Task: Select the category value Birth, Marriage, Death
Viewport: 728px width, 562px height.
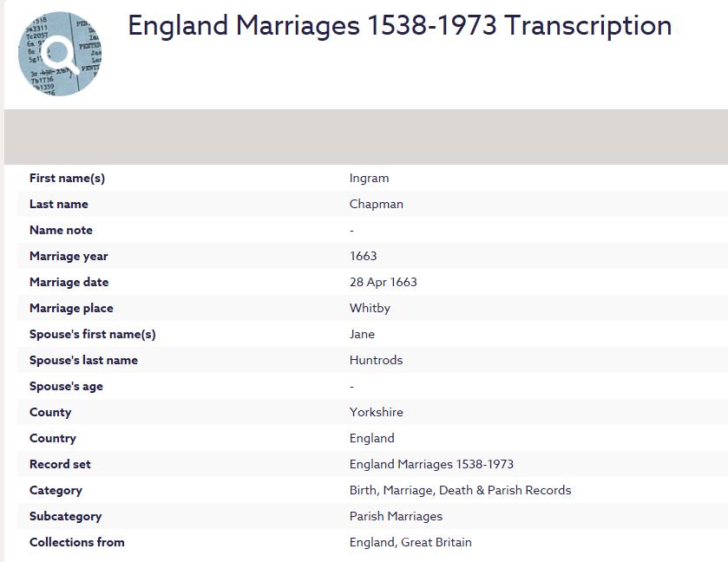Action: 460,490
